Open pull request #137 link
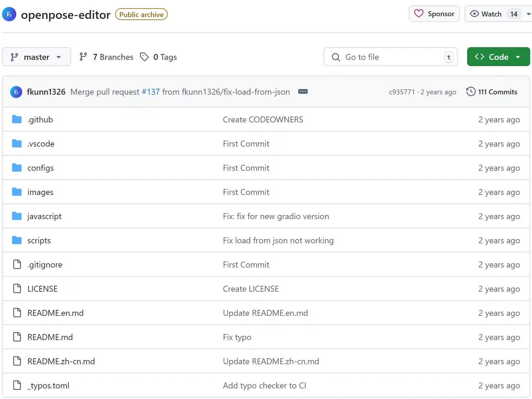 (151, 92)
